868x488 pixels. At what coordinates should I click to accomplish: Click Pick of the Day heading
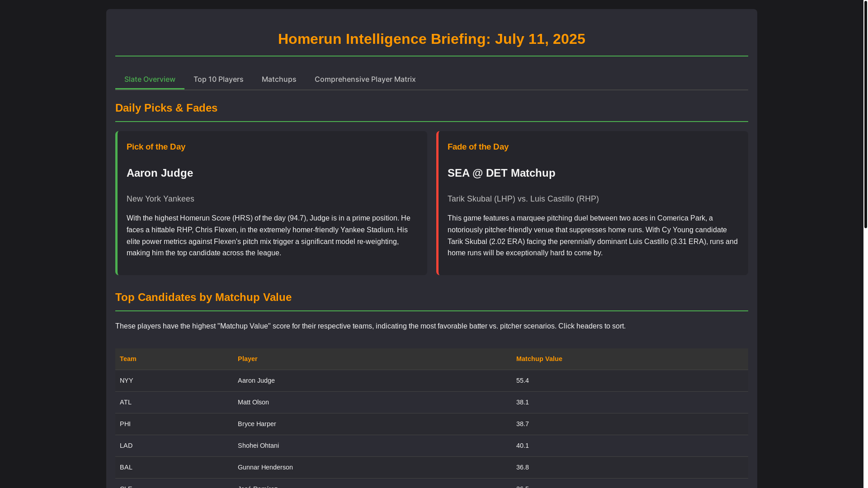tap(156, 147)
